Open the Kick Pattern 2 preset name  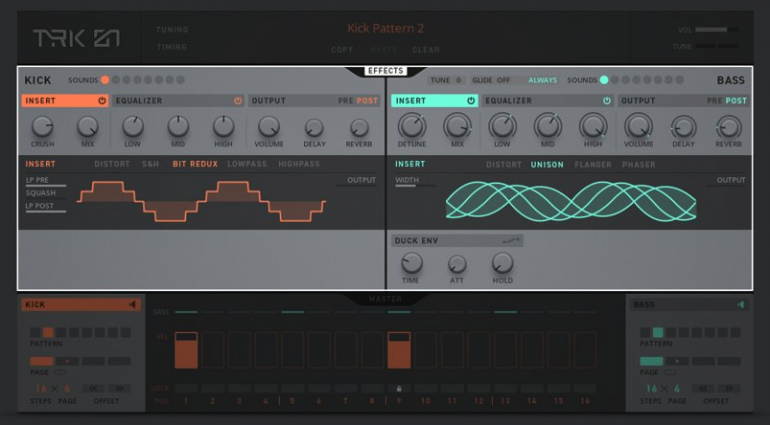pyautogui.click(x=385, y=28)
